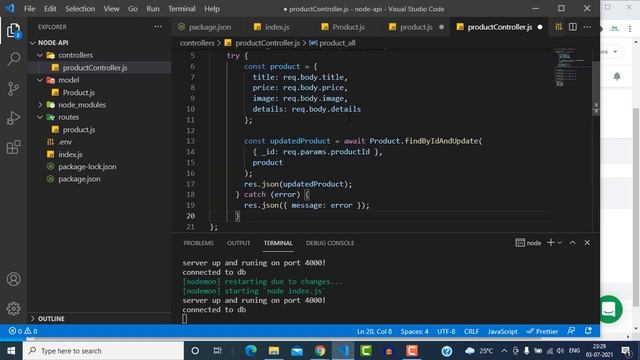Collapse the routes folder

pos(40,117)
